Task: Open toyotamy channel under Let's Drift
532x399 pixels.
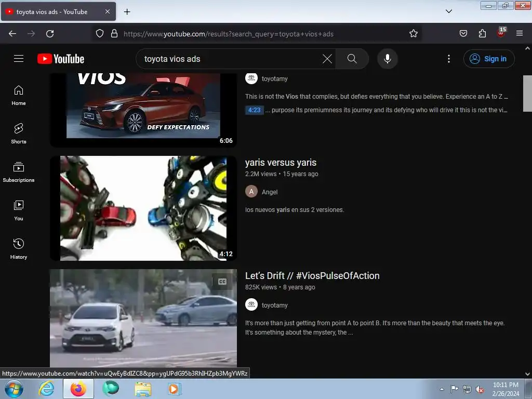Action: 274,305
